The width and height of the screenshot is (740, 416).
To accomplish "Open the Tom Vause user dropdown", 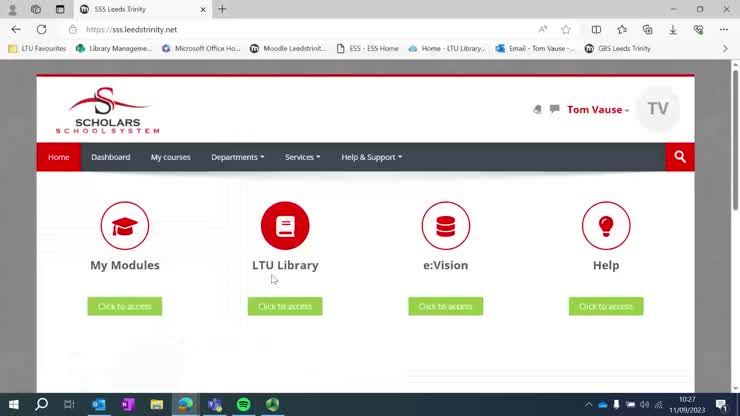I will [598, 110].
